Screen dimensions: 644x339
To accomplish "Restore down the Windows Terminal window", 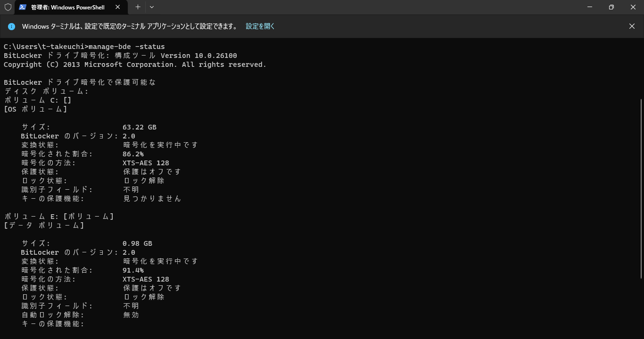I will pos(611,7).
